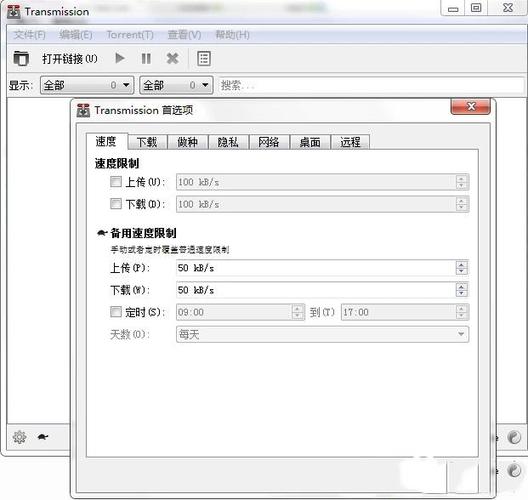
Task: Click the 搜索 search field
Action: (371, 85)
